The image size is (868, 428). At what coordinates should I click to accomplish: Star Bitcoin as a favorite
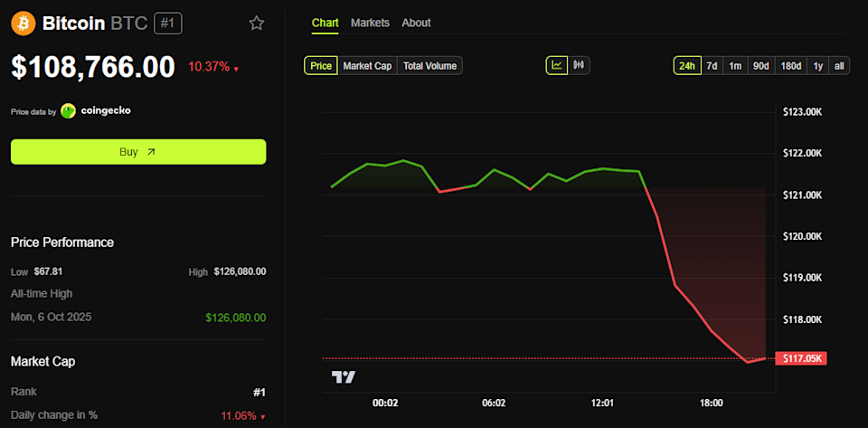click(x=257, y=24)
